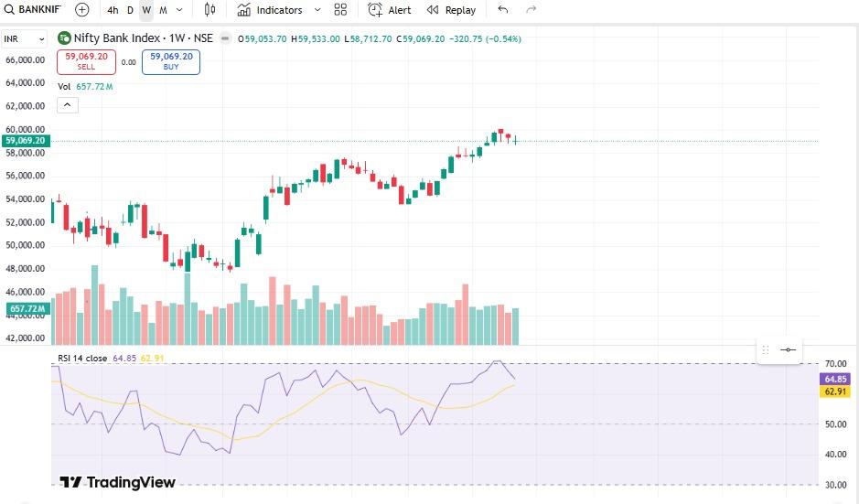Click the 657.72M volume axis label
Screen dimensions: 859x504
pos(27,309)
